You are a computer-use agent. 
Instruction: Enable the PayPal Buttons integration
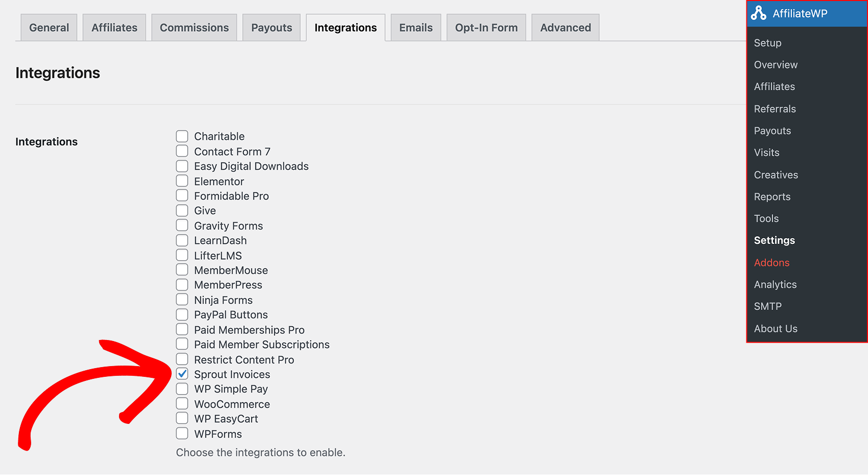tap(182, 314)
